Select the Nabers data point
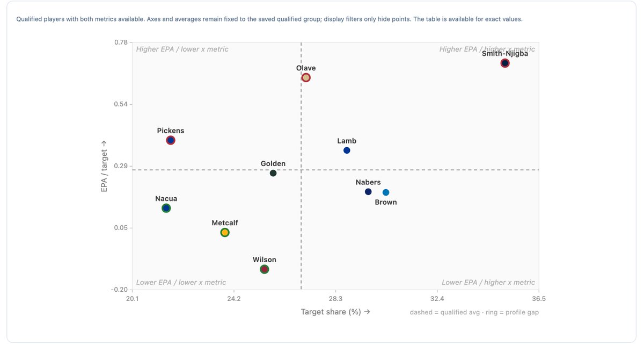This screenshot has width=644, height=352. coord(368,192)
